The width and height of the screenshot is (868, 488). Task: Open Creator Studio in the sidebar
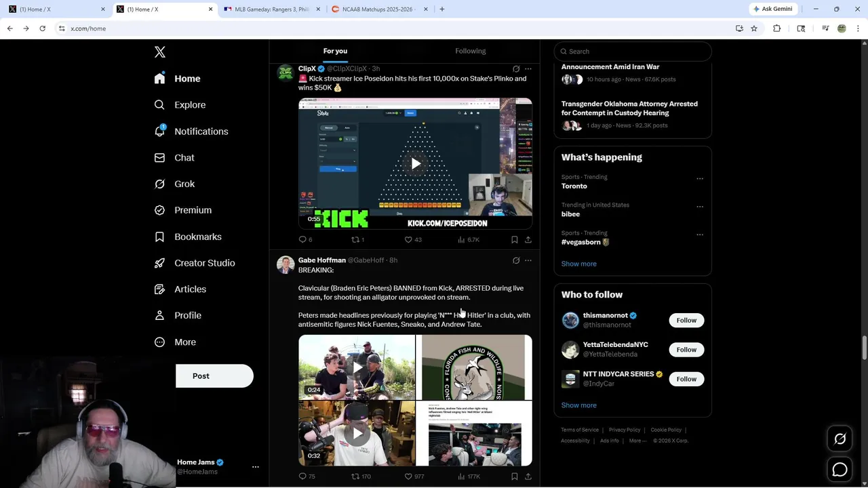coord(194,263)
